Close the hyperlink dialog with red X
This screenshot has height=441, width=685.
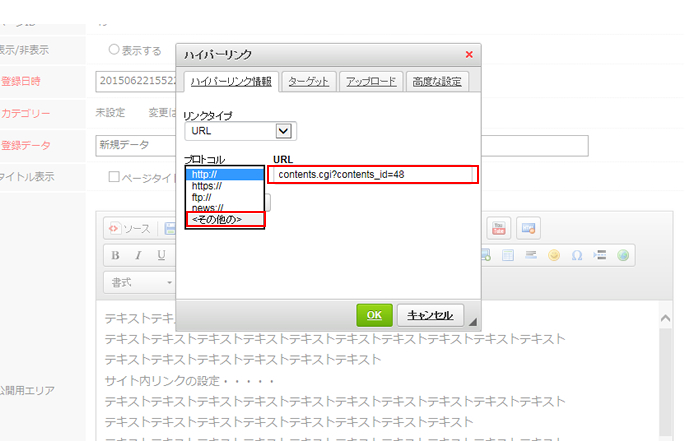pos(470,54)
